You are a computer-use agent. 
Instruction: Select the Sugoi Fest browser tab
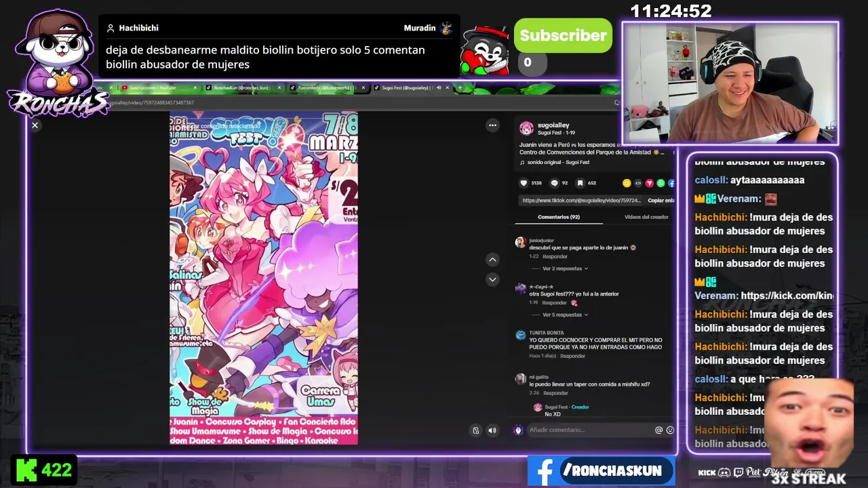pyautogui.click(x=406, y=87)
